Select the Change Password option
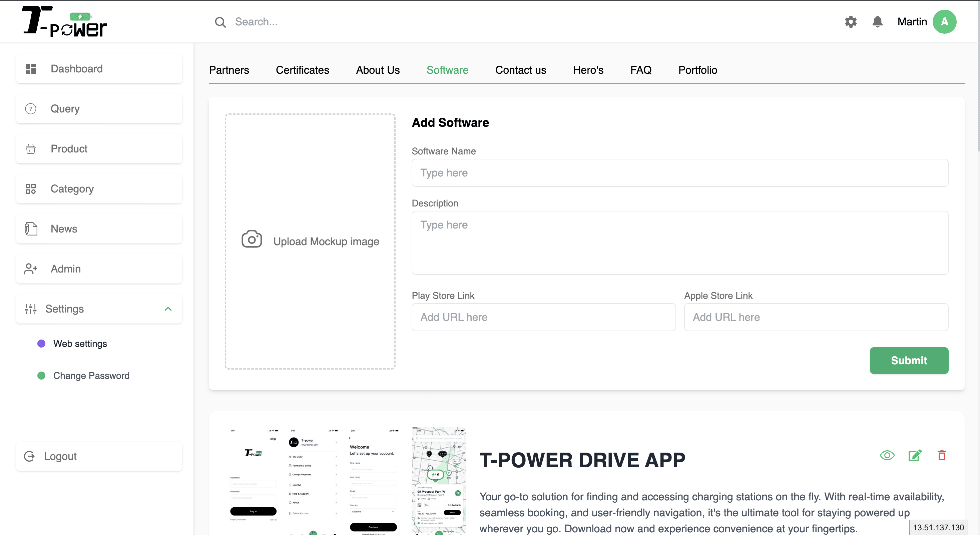Image resolution: width=980 pixels, height=535 pixels. click(91, 376)
